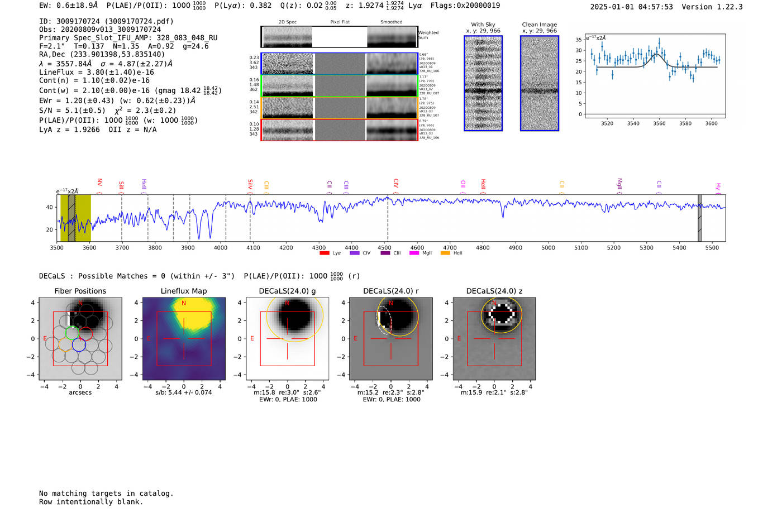Select the orange-bordered fiber 2D spec cutout
Screen dimensions: 782x532
coord(288,108)
